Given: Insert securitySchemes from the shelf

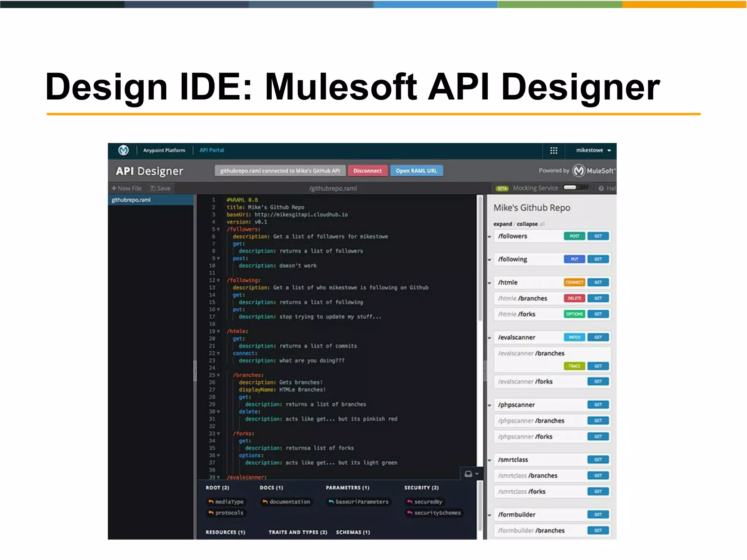Looking at the screenshot, I should tap(434, 513).
